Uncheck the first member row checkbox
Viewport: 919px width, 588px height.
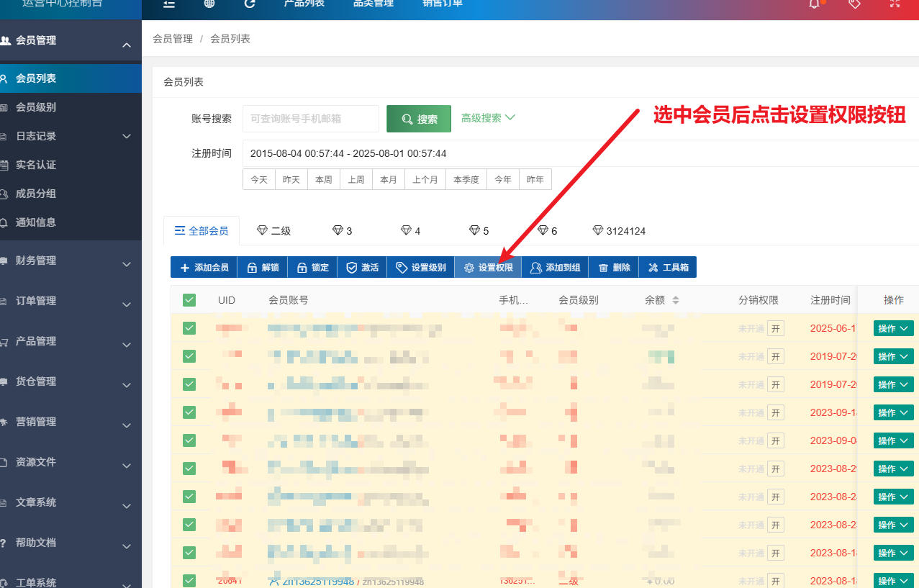[x=189, y=328]
